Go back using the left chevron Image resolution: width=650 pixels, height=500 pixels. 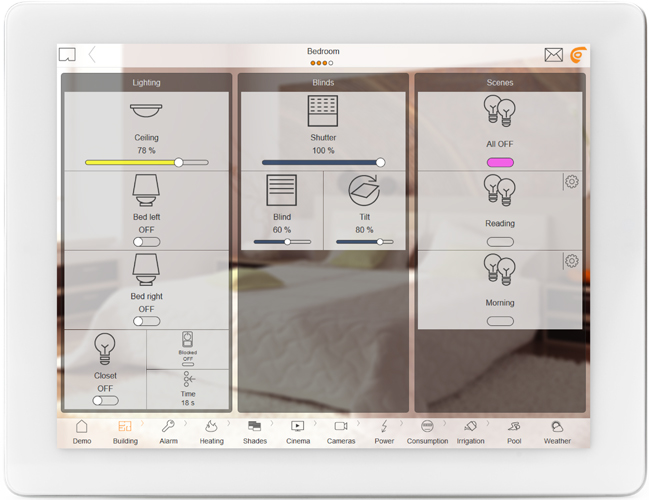pyautogui.click(x=92, y=55)
